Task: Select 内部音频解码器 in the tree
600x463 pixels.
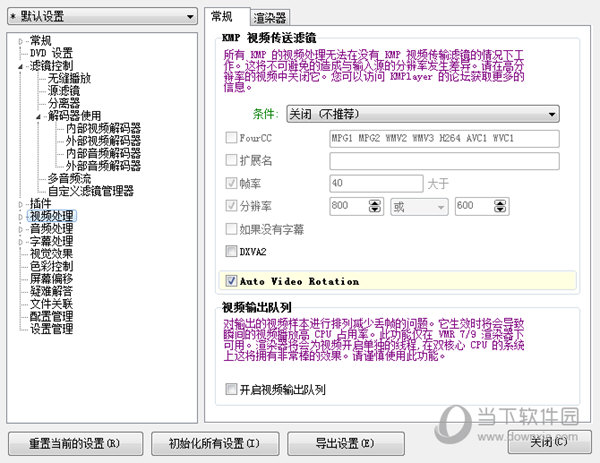Action: (x=103, y=153)
